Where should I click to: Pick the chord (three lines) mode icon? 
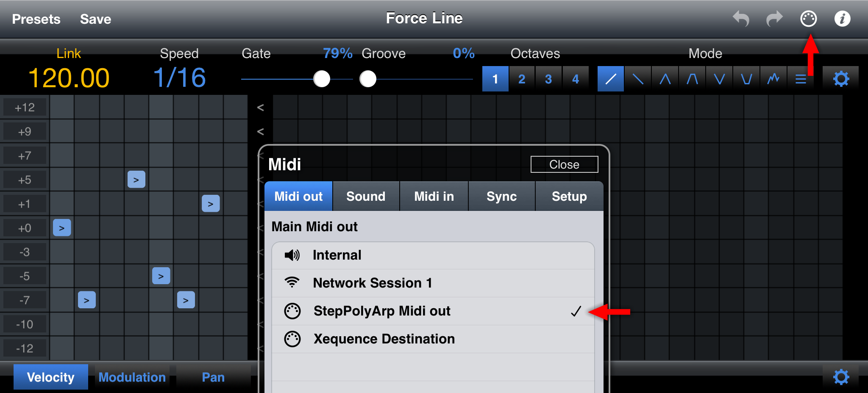(801, 79)
